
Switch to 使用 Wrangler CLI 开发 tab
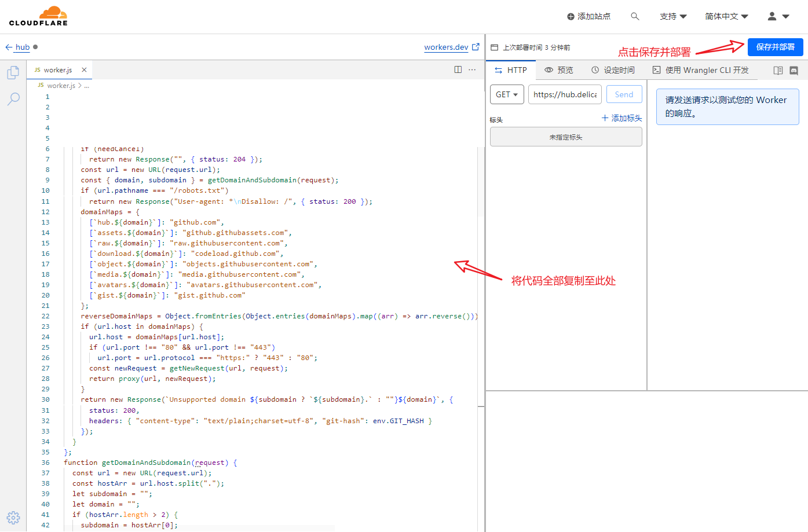tap(701, 70)
